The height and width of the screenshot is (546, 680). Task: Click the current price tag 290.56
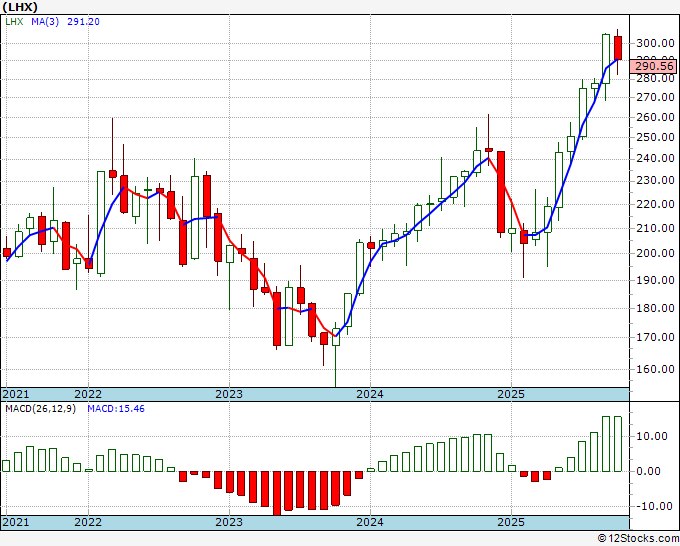point(655,66)
